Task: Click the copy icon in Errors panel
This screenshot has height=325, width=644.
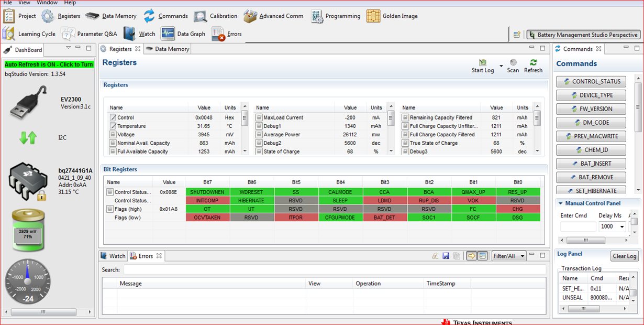Action: click(x=457, y=256)
